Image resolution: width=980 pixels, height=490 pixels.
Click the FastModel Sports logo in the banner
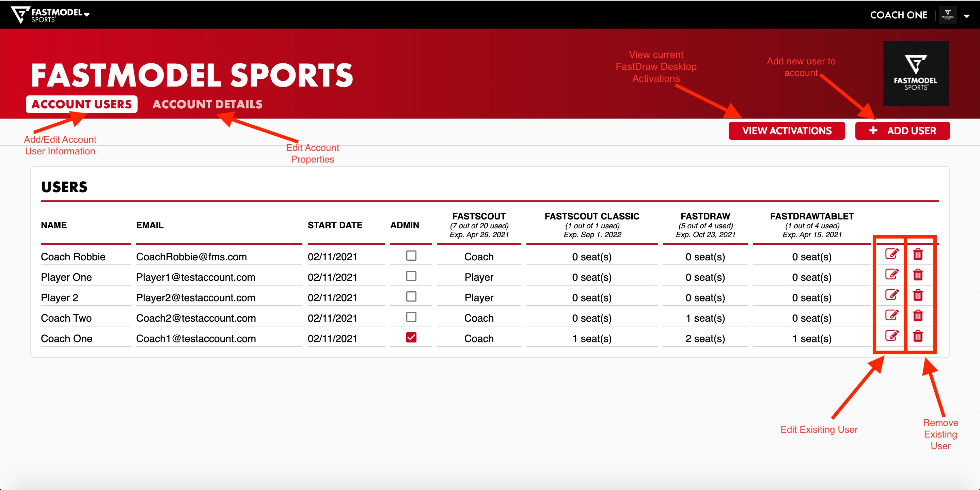pos(915,74)
